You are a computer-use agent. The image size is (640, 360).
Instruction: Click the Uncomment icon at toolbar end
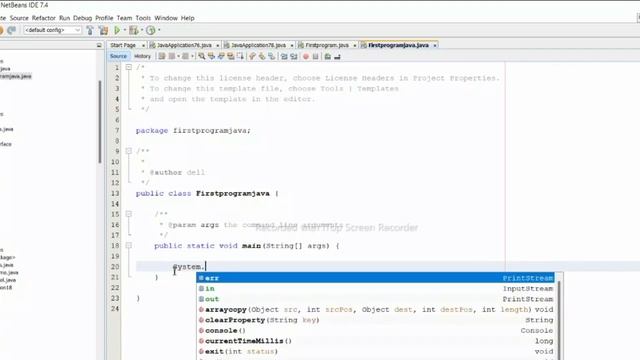point(337,56)
